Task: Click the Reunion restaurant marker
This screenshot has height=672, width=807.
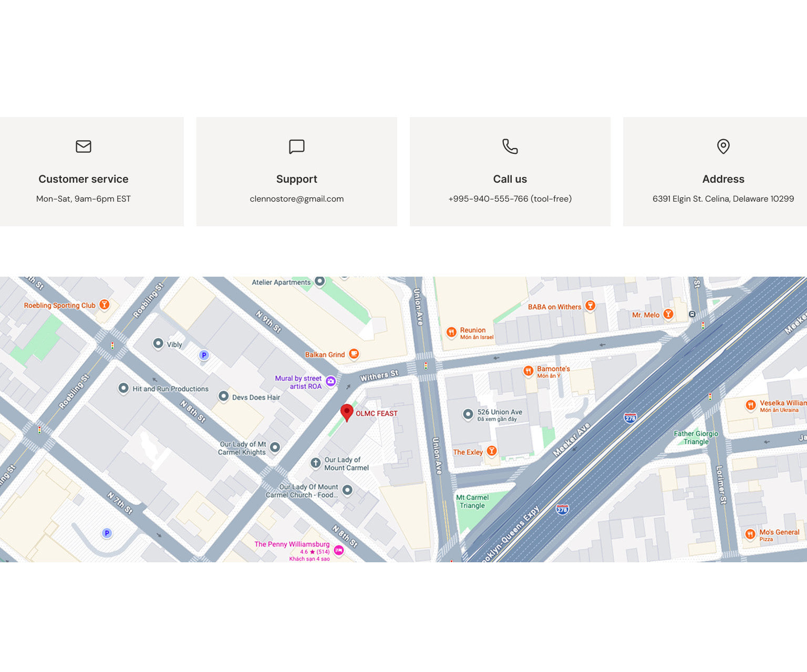Action: click(x=451, y=332)
